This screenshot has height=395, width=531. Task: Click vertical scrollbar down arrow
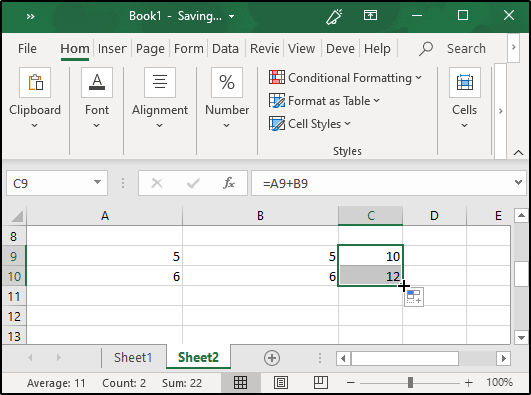click(x=521, y=337)
